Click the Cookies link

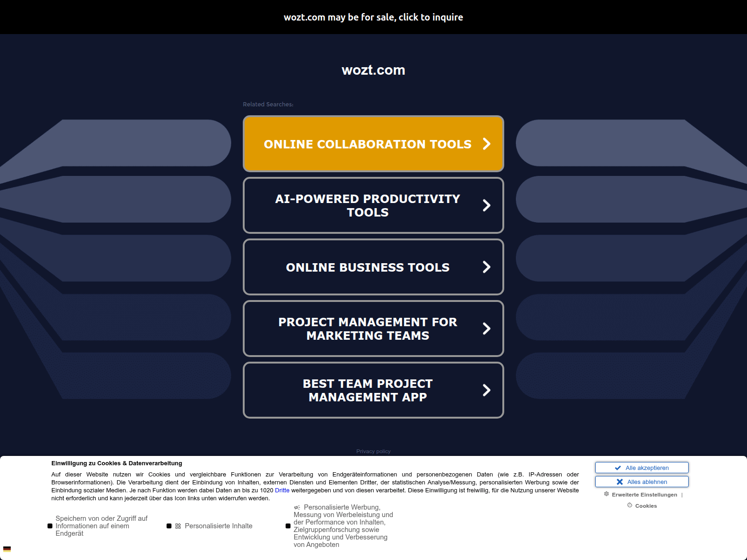646,506
